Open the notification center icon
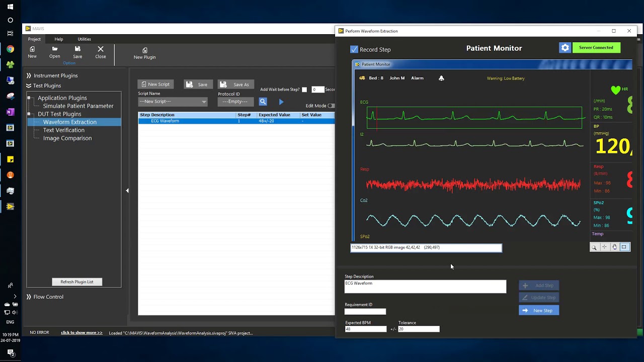644x362 pixels. point(11,353)
